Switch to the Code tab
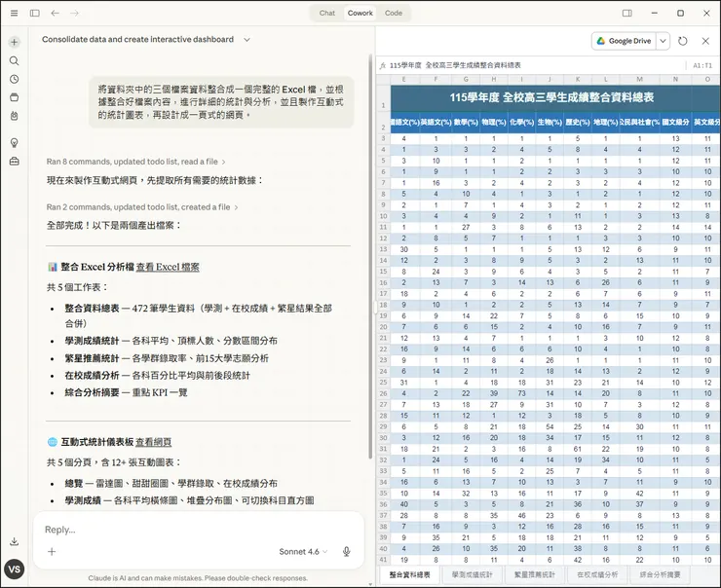 [394, 13]
